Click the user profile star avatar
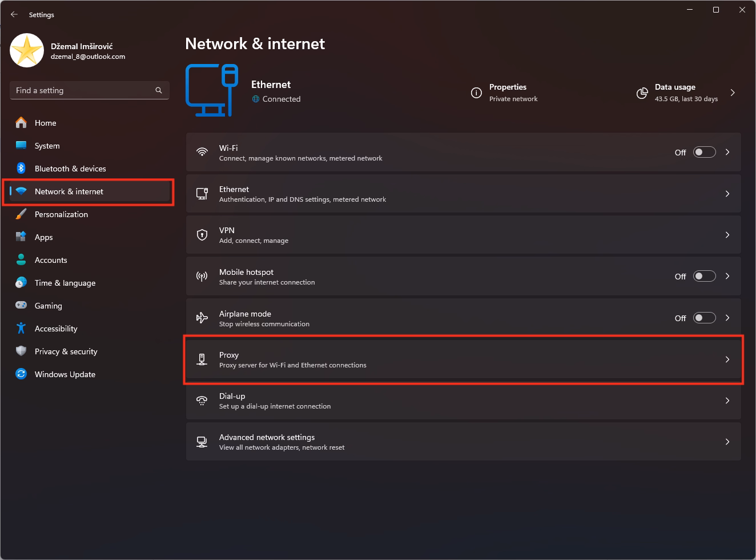Screen dimensions: 756x560 (x=27, y=50)
